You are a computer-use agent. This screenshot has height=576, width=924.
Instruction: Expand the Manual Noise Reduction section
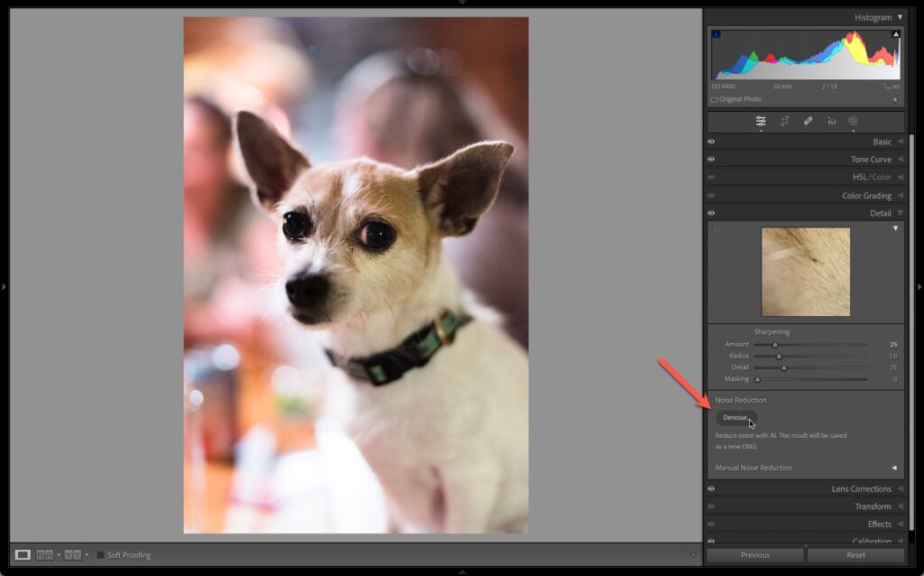893,468
